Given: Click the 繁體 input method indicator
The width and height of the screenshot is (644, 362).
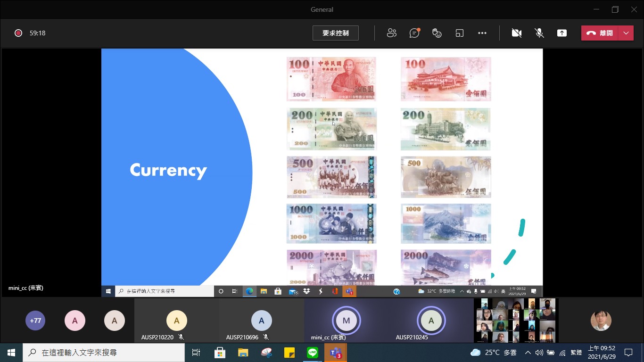Looking at the screenshot, I should coord(576,352).
